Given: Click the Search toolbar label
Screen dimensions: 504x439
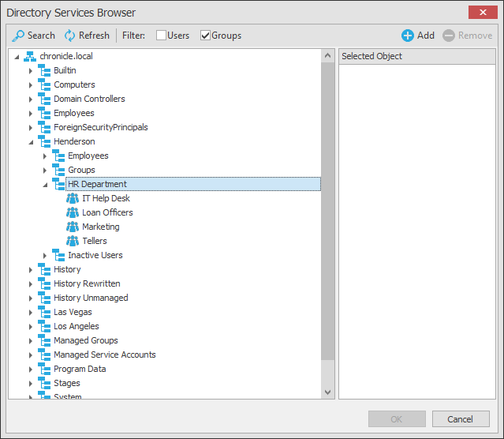Looking at the screenshot, I should [x=41, y=36].
